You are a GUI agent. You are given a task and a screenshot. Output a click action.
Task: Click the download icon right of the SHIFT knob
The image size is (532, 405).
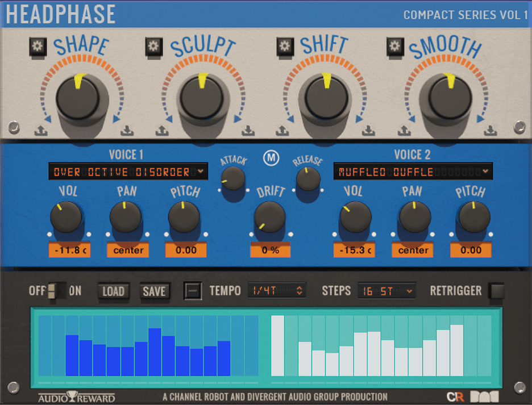coord(368,131)
